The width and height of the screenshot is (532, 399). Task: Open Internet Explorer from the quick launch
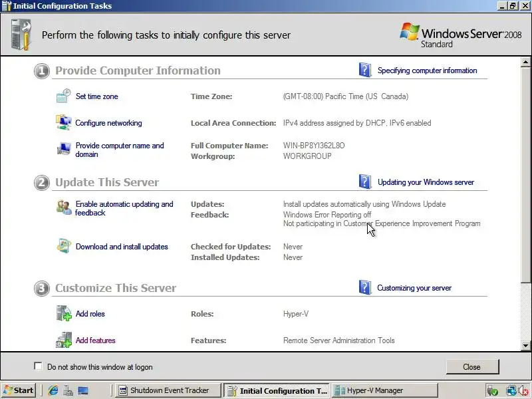[x=53, y=390]
